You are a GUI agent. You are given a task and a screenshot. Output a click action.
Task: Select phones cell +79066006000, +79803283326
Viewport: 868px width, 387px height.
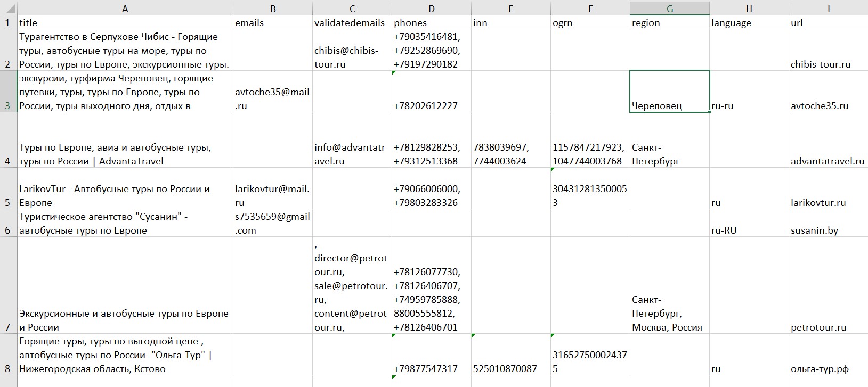432,188
